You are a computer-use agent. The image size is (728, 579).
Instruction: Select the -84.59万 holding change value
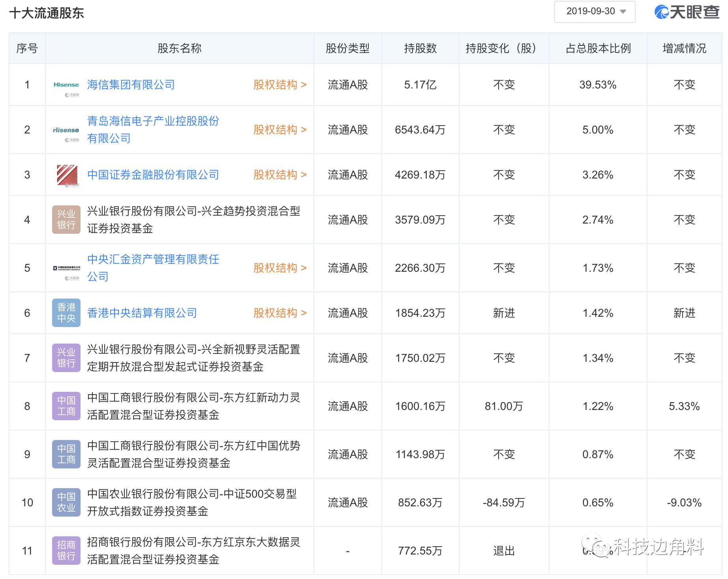point(504,503)
